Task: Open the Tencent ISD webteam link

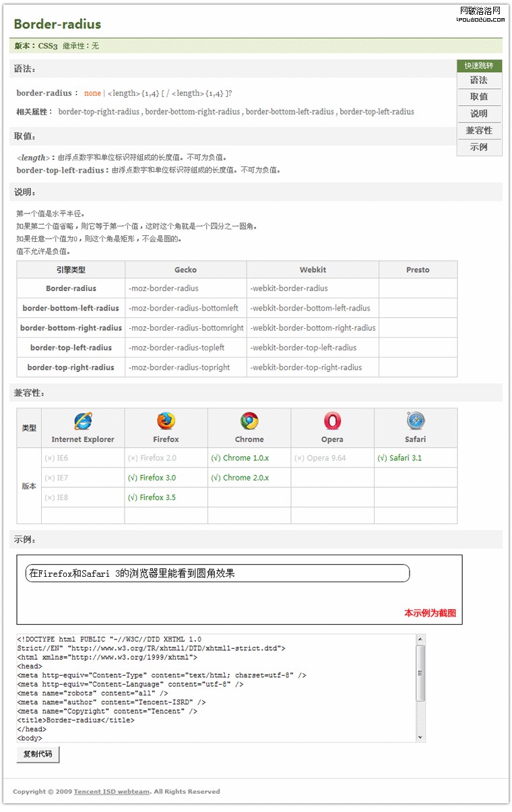Action: (112, 792)
